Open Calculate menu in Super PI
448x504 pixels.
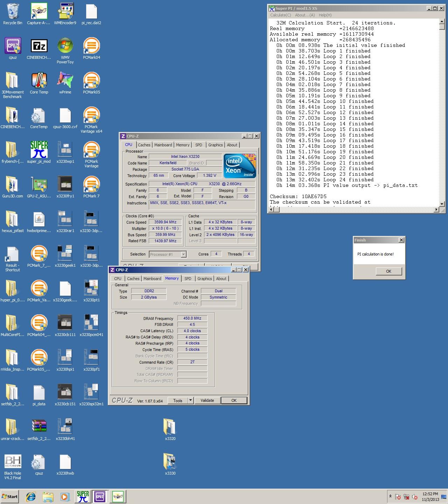281,15
